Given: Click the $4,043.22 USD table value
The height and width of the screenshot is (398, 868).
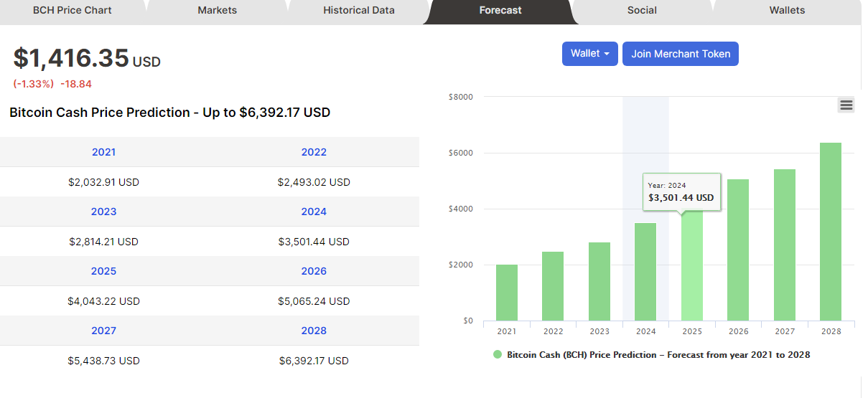Looking at the screenshot, I should 103,301.
